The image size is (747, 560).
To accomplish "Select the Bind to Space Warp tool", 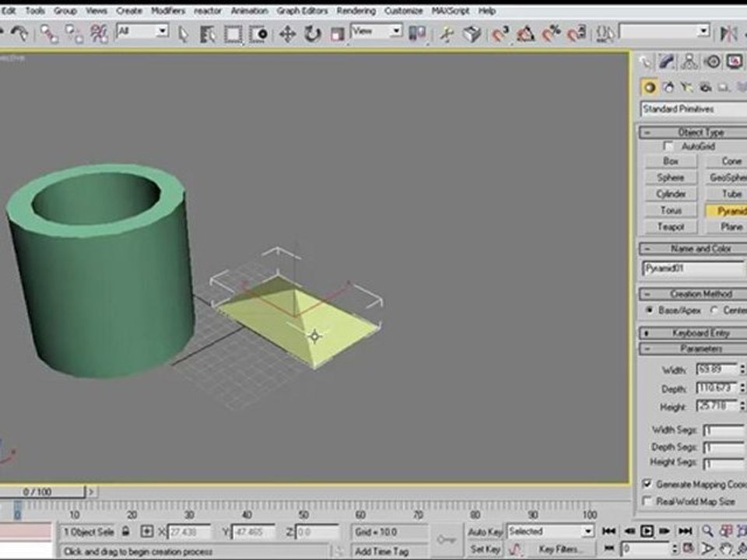I will [99, 33].
